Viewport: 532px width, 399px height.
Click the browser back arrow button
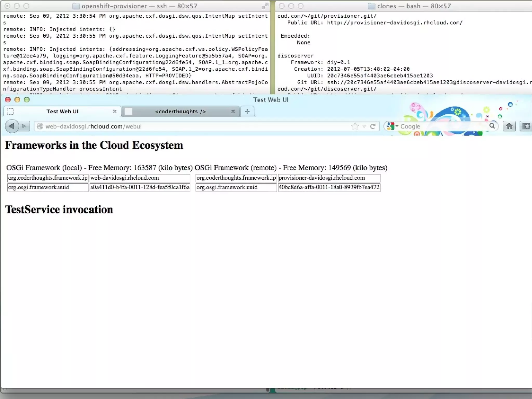point(12,126)
